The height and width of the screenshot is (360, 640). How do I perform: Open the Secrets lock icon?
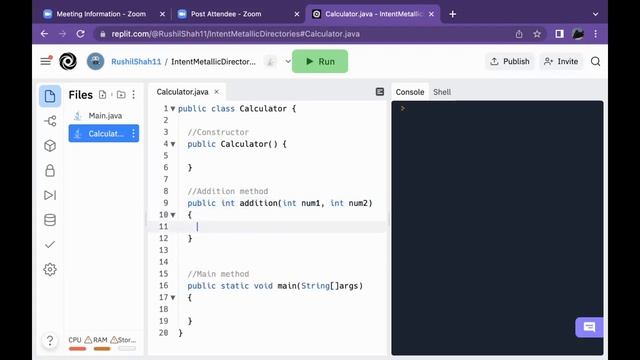click(x=50, y=170)
